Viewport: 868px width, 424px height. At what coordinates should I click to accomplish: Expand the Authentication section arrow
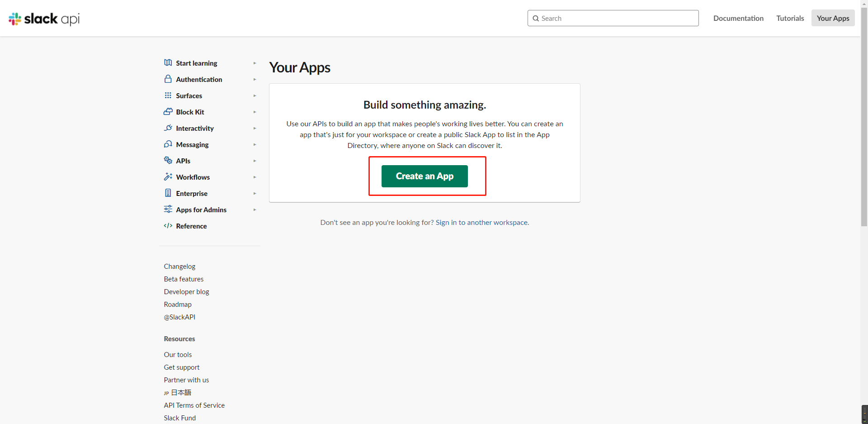click(255, 80)
